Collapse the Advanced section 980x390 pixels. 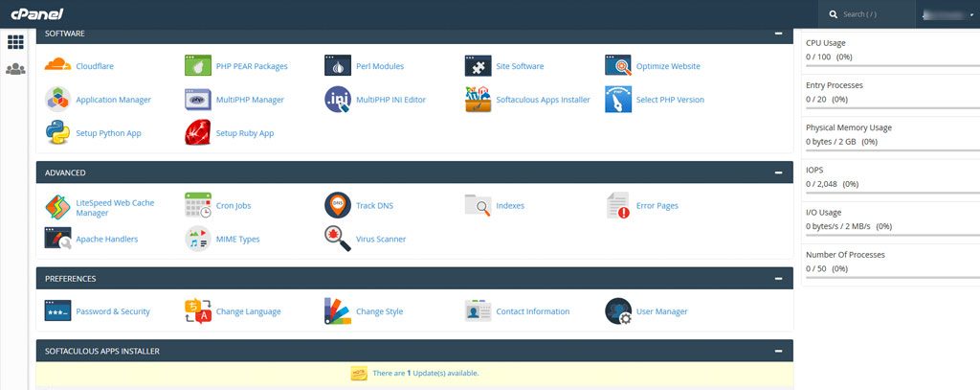(x=779, y=173)
